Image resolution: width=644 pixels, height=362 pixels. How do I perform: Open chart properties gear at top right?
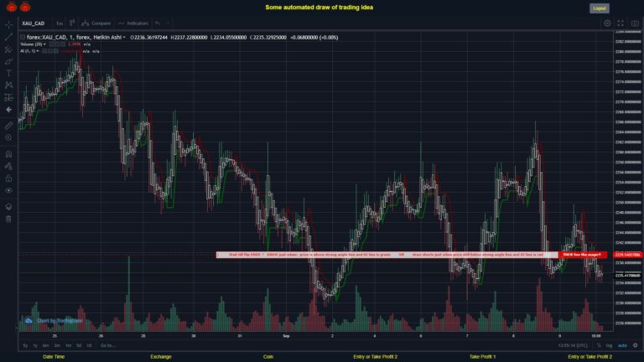[607, 23]
